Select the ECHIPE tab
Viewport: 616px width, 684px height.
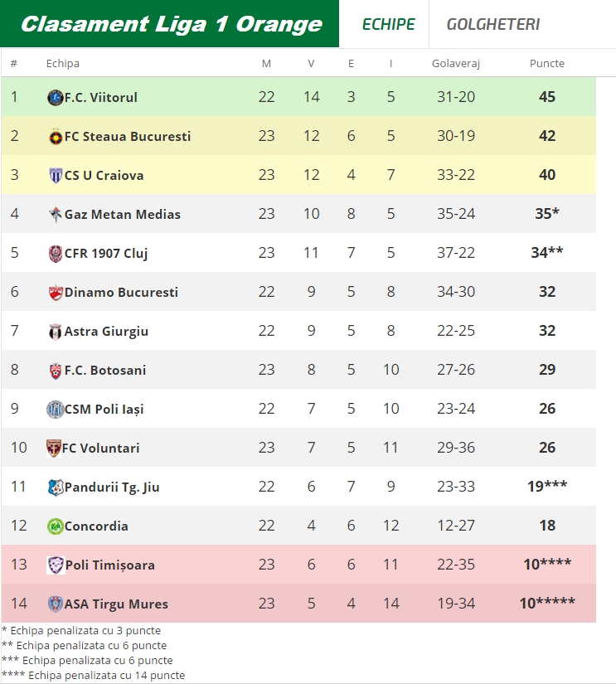point(388,24)
